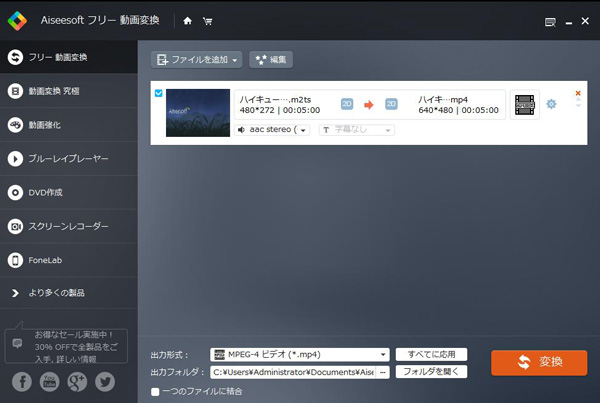Open the YouTube icon
Viewport: 600px width, 403px height.
point(49,382)
